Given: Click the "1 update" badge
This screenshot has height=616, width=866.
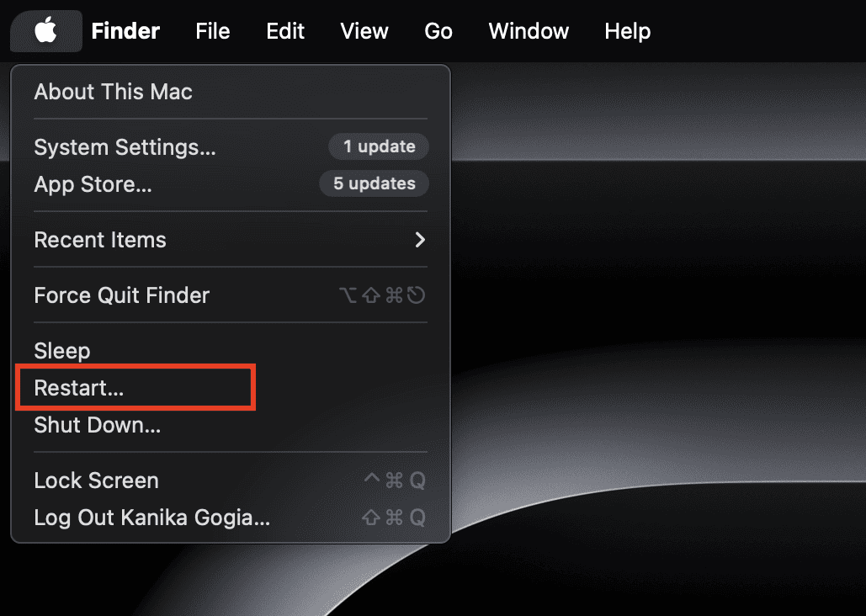Looking at the screenshot, I should tap(379, 146).
